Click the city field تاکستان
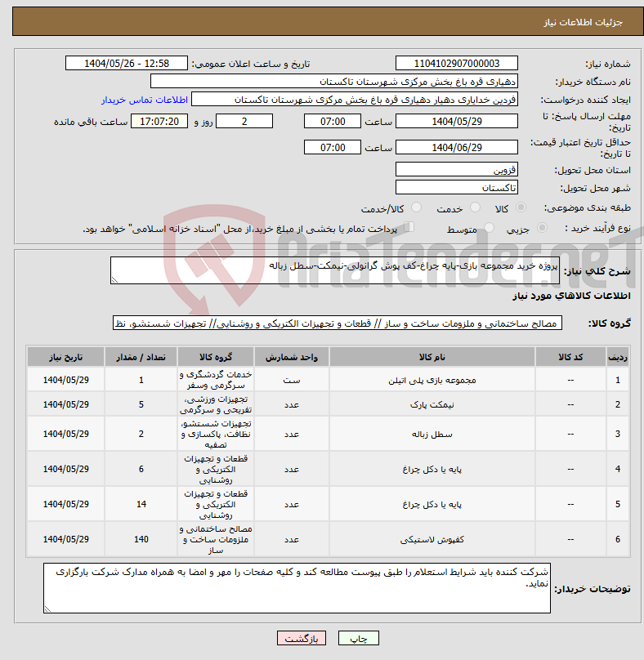The image size is (644, 660). 457,188
